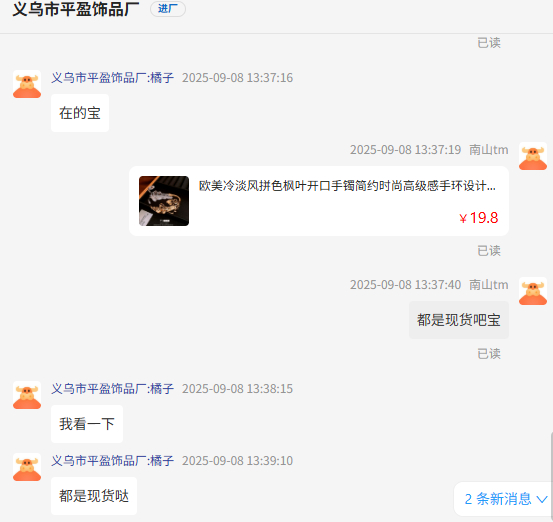Open the 欧美冷淡风拼色枫叶开口手镯 product title

(347, 186)
